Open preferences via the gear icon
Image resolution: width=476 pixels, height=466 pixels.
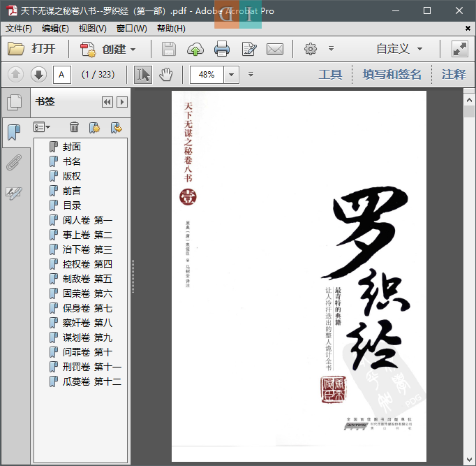coord(311,49)
